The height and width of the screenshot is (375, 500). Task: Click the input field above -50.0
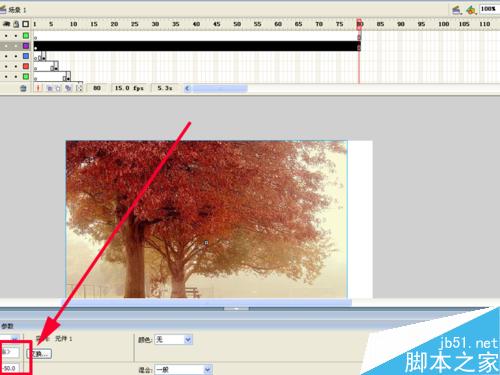point(10,352)
